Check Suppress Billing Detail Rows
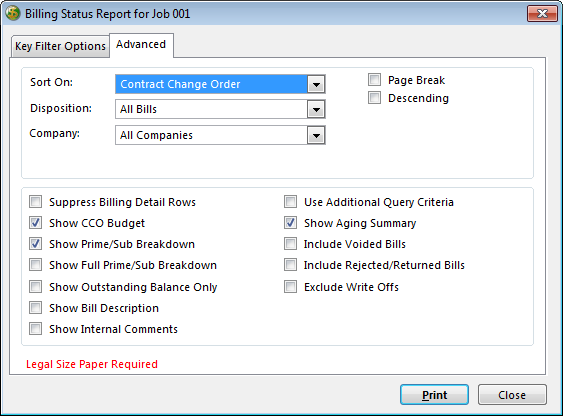The image size is (563, 416). tap(36, 202)
